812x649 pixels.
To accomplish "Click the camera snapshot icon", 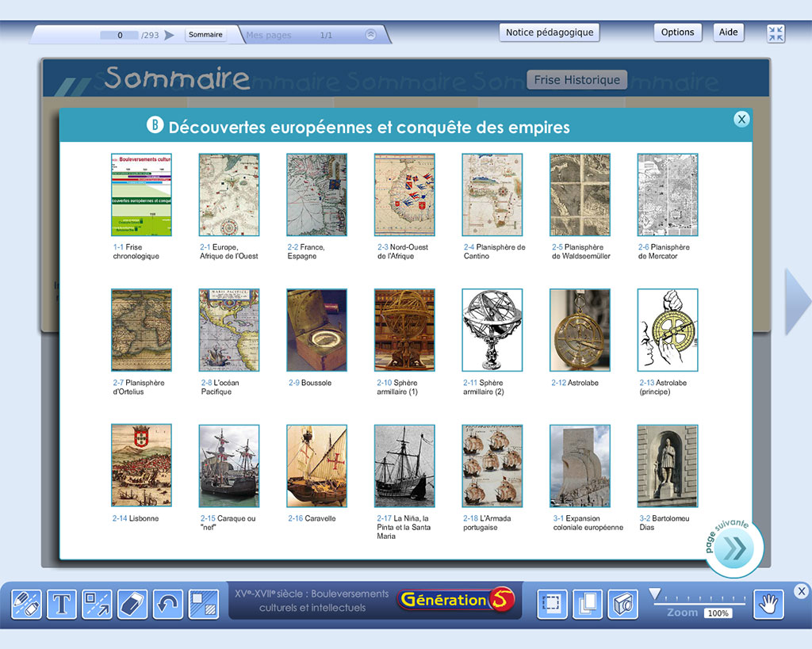I will click(622, 605).
